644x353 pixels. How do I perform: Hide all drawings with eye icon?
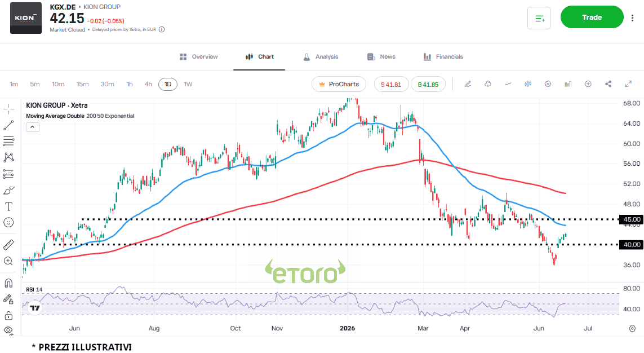tap(8, 330)
